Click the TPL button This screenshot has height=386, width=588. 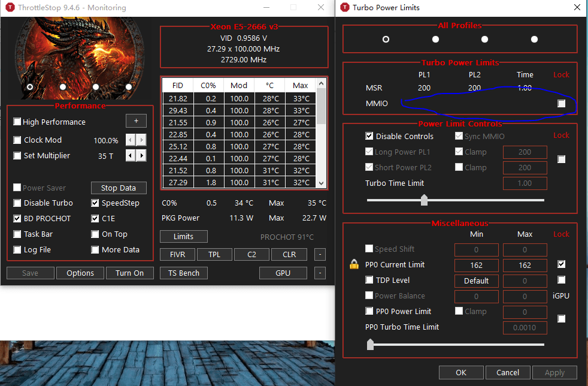214,254
